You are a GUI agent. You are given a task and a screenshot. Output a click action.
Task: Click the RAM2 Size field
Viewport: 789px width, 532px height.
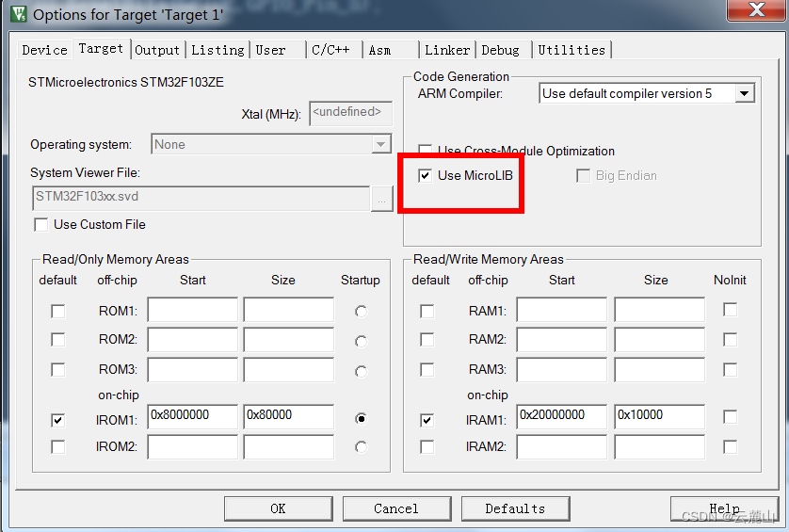[660, 340]
